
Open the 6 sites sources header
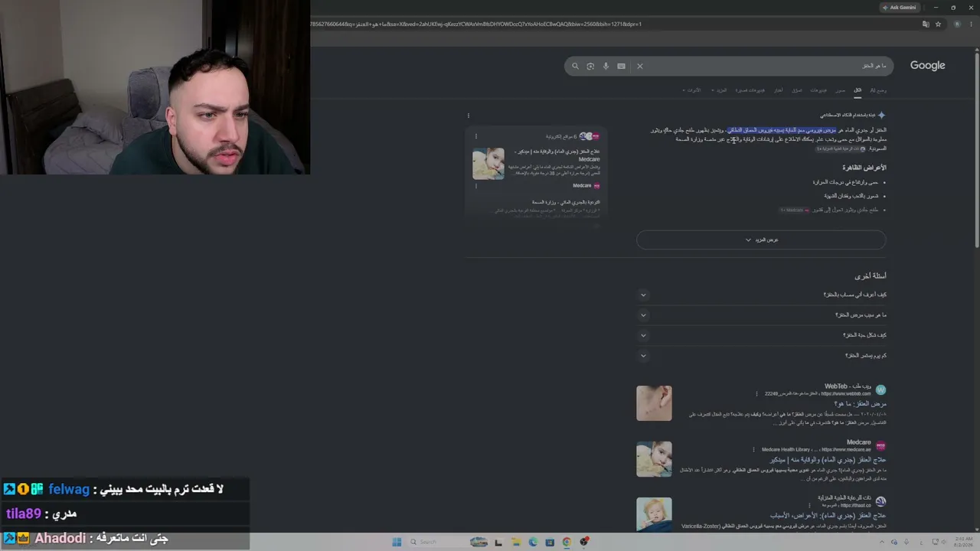point(573,136)
